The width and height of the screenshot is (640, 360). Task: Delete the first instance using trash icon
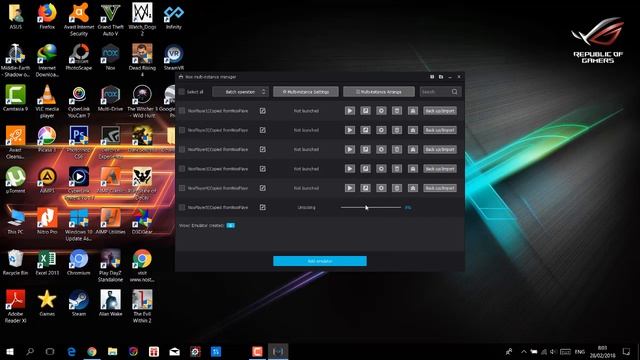click(397, 111)
